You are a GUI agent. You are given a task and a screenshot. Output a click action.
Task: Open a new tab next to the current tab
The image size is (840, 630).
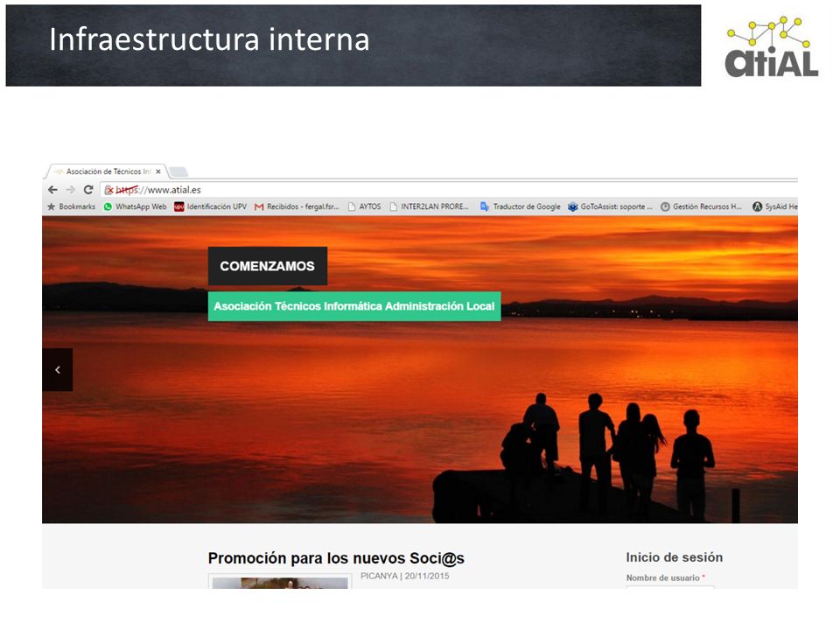[178, 172]
